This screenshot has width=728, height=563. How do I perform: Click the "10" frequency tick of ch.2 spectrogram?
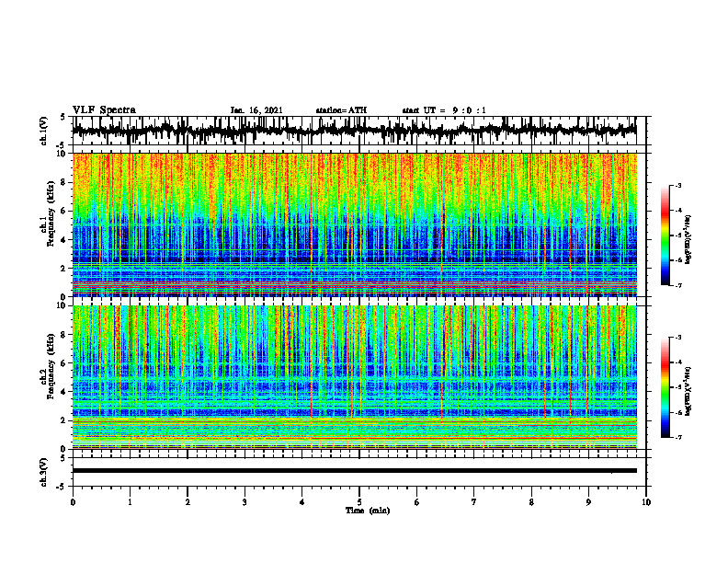pos(63,305)
